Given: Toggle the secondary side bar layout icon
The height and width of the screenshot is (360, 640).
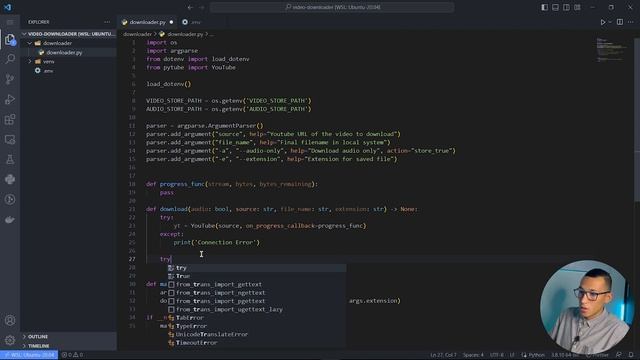Looking at the screenshot, I should point(567,7).
